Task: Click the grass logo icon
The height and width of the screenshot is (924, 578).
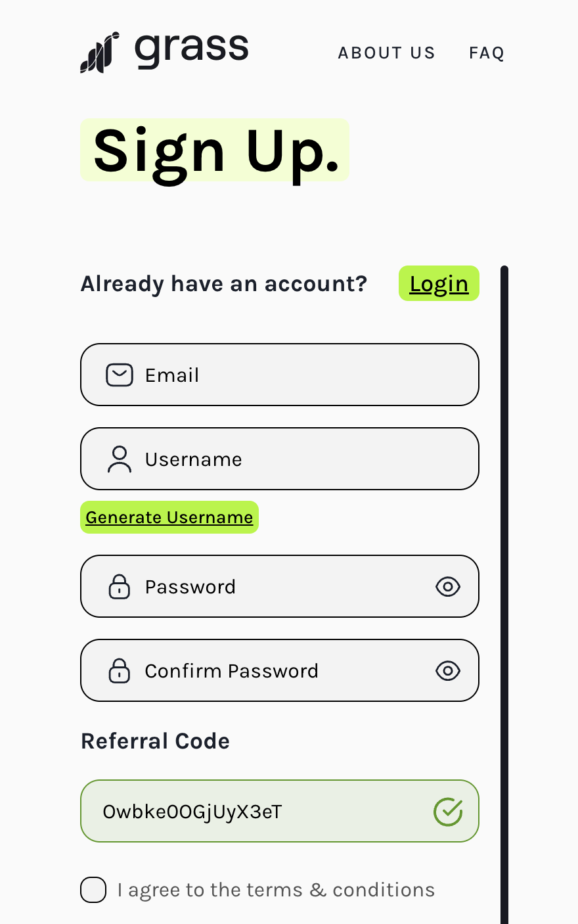Action: [99, 53]
